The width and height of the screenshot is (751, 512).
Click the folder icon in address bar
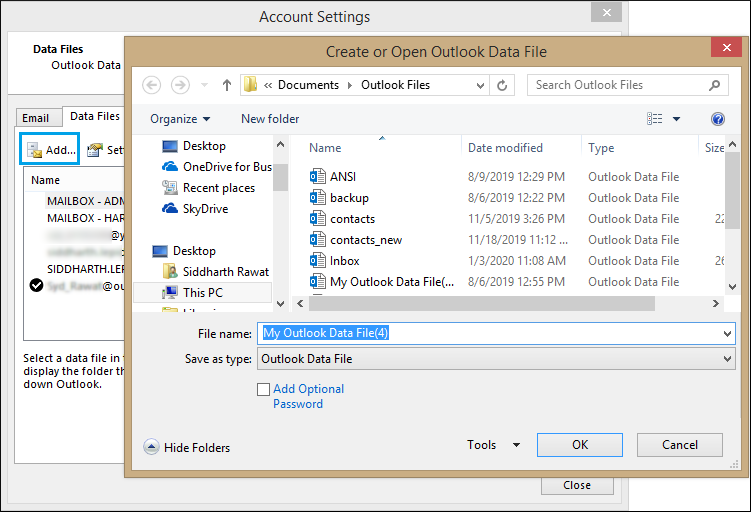click(x=250, y=85)
